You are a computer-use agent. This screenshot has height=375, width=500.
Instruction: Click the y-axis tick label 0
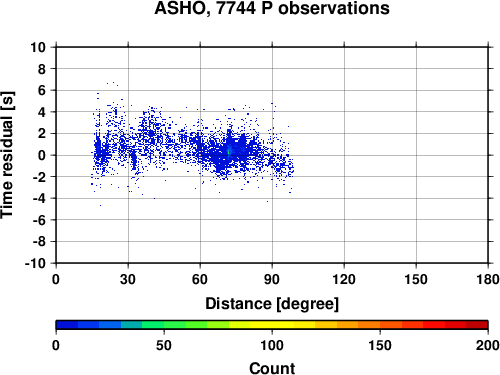(42, 155)
